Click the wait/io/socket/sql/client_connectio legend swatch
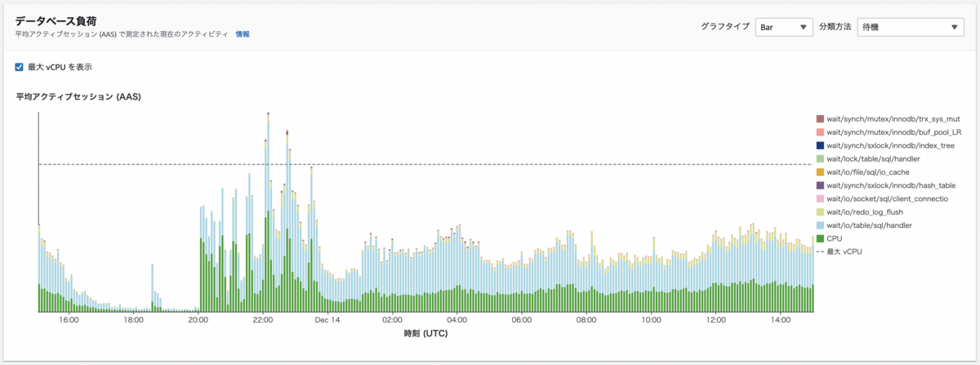 820,198
